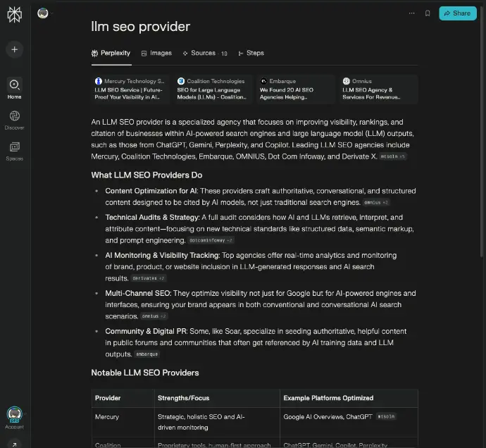Open the Home search icon
The height and width of the screenshot is (448, 486).
(x=15, y=85)
